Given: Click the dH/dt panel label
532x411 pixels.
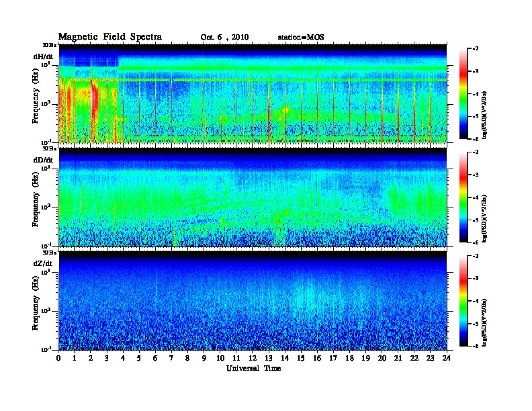Looking at the screenshot, I should (43, 57).
